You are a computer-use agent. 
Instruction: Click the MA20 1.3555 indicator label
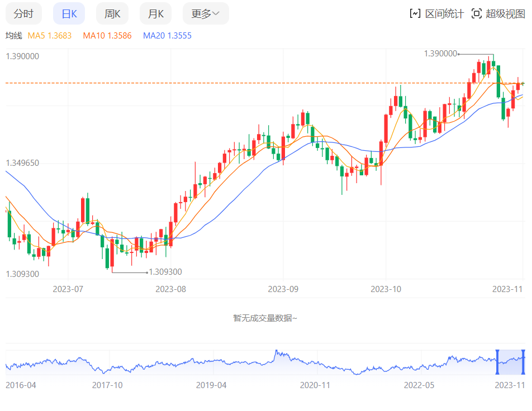[167, 36]
